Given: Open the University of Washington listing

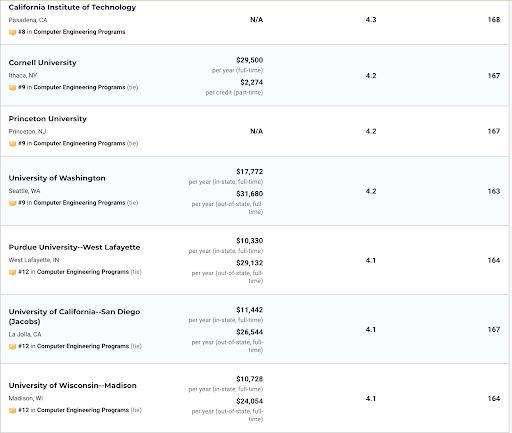Looking at the screenshot, I should 57,178.
